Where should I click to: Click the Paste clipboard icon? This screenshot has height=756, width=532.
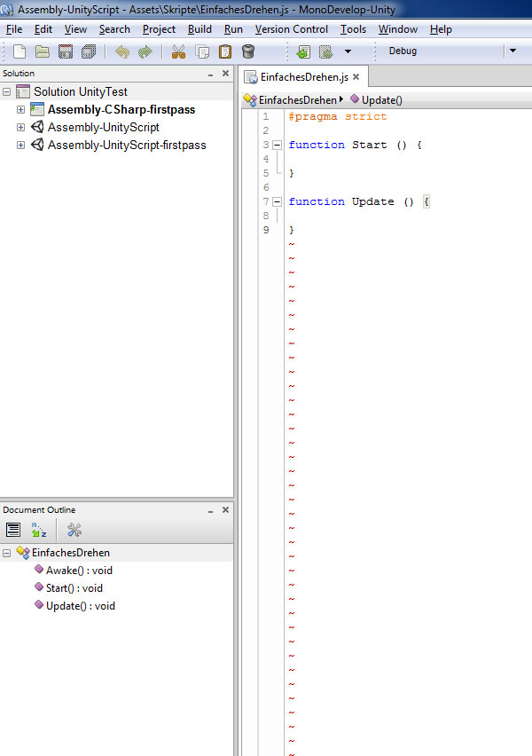(x=225, y=51)
